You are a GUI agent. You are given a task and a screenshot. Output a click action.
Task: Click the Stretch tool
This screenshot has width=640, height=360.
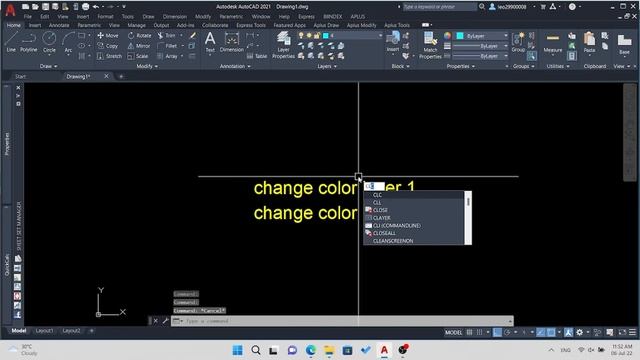pyautogui.click(x=109, y=56)
